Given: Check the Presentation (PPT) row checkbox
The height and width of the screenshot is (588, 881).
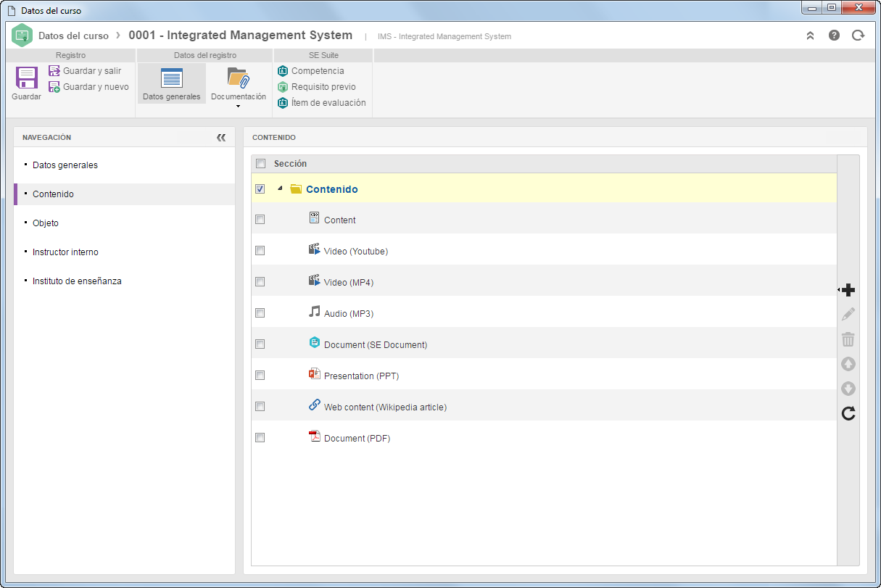Looking at the screenshot, I should pos(260,376).
